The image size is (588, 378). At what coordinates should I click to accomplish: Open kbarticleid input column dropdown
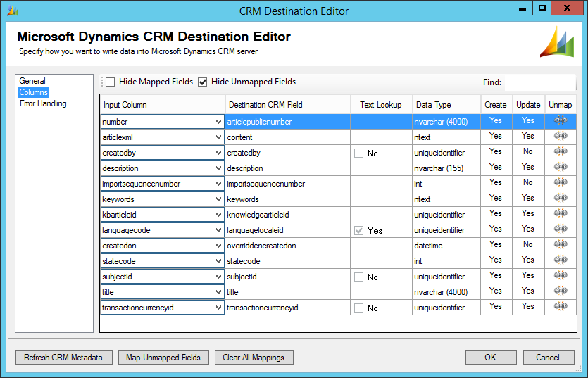tap(218, 215)
